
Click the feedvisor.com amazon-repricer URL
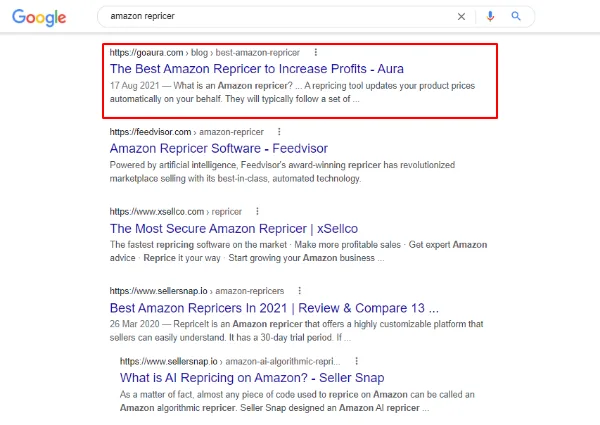187,132
